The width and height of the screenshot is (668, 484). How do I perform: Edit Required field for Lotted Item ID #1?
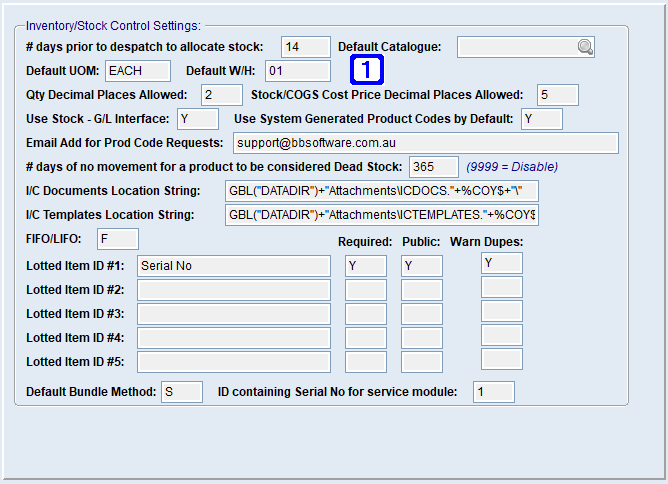[366, 266]
